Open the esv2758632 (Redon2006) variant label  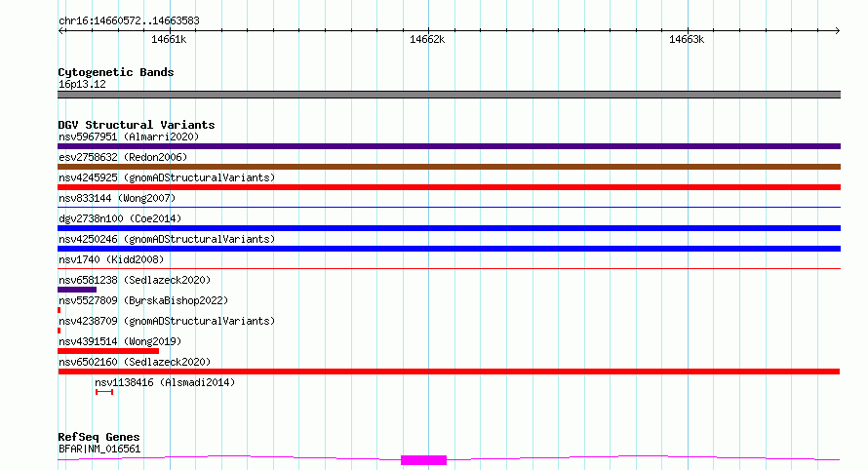pos(123,157)
